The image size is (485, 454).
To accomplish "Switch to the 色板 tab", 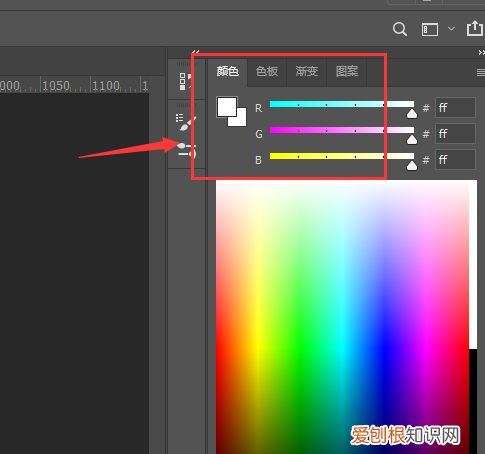I will tap(267, 72).
